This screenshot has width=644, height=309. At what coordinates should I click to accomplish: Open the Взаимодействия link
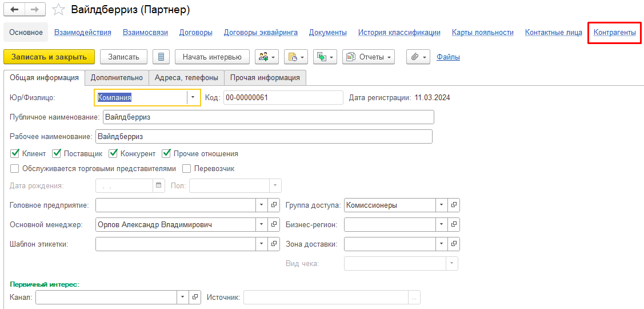[82, 33]
